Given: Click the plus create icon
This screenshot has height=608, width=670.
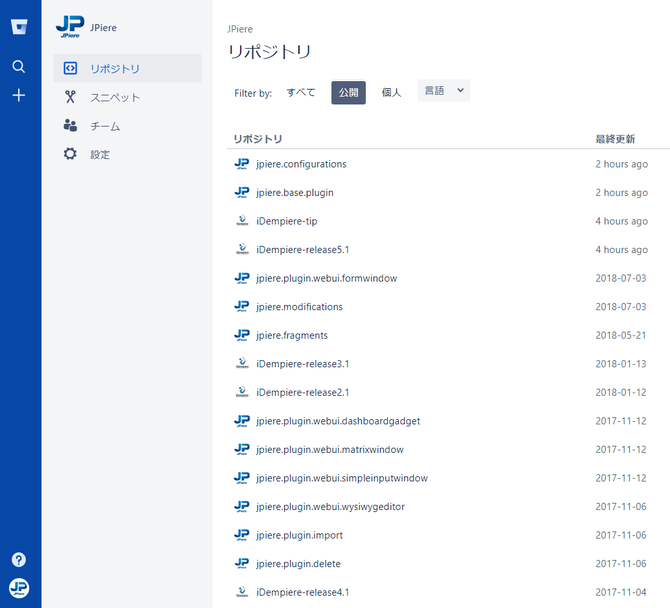Looking at the screenshot, I should point(18,95).
